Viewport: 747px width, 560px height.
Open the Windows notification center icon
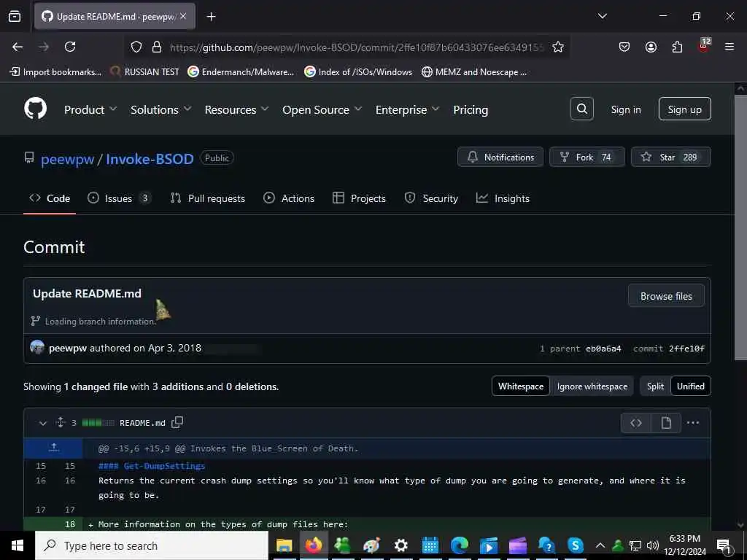point(724,545)
